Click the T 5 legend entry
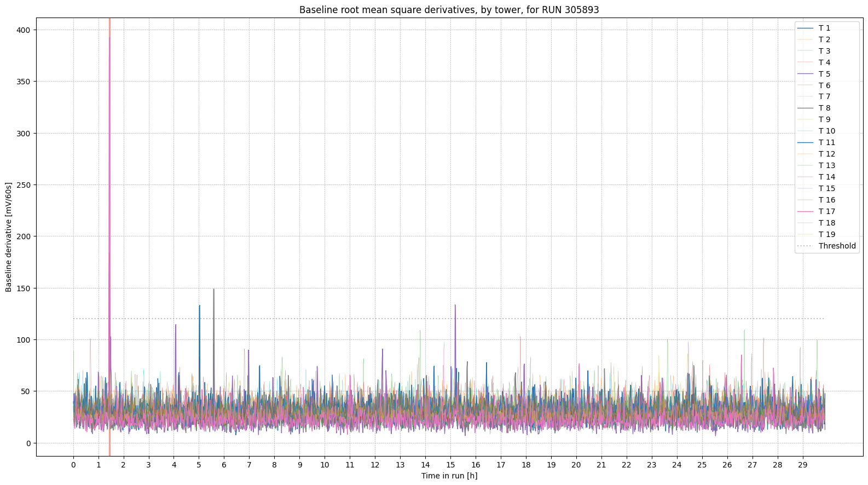 (824, 74)
